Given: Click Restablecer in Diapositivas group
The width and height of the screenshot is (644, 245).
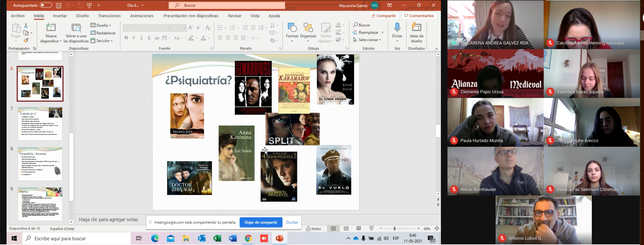Looking at the screenshot, I should point(103,33).
